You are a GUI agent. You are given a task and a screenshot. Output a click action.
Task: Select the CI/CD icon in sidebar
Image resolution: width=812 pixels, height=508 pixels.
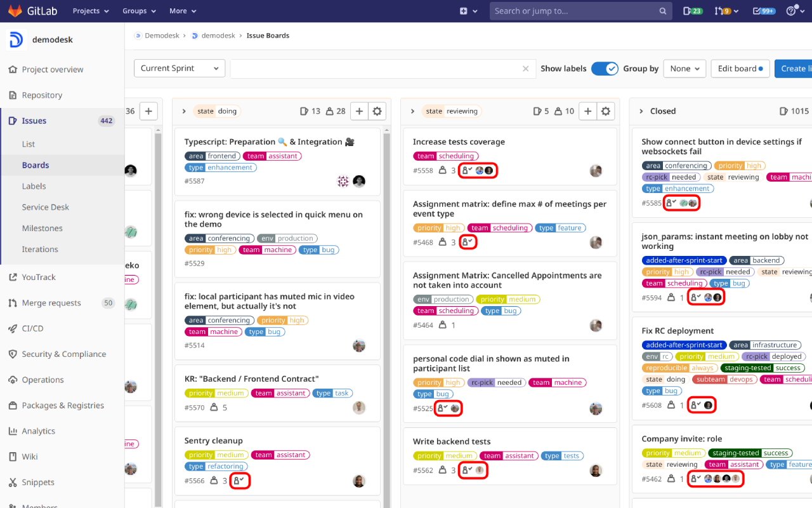(13, 328)
